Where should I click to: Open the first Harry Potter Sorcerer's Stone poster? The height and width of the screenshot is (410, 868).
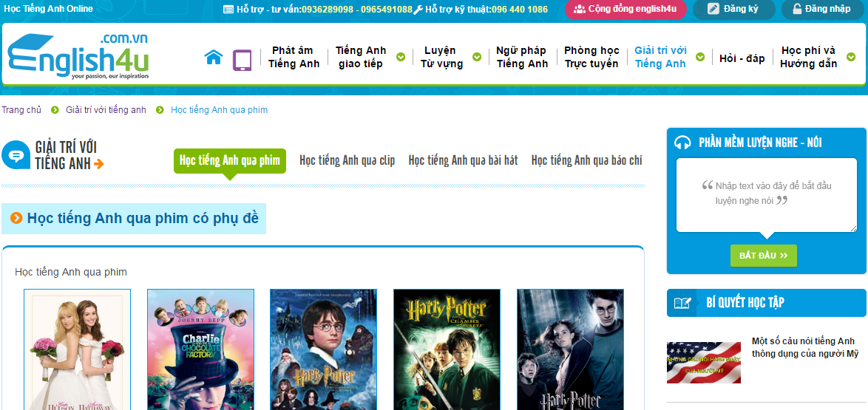click(x=323, y=349)
